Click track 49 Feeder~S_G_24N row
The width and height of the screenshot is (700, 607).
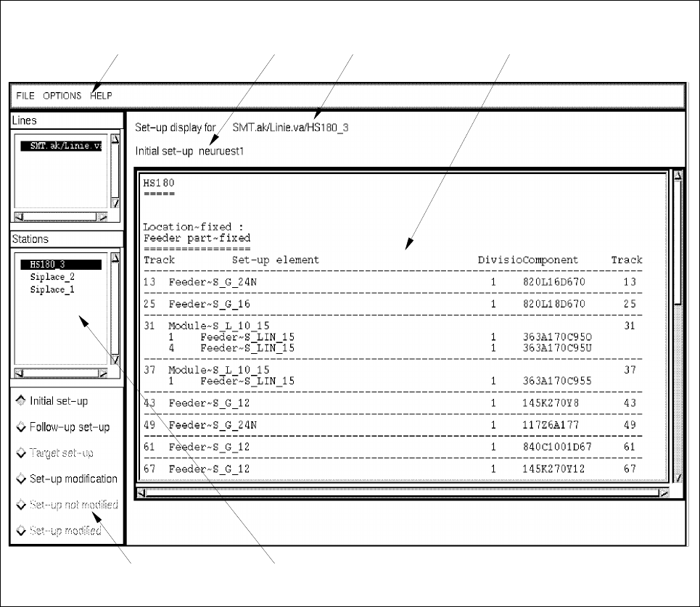(393, 425)
